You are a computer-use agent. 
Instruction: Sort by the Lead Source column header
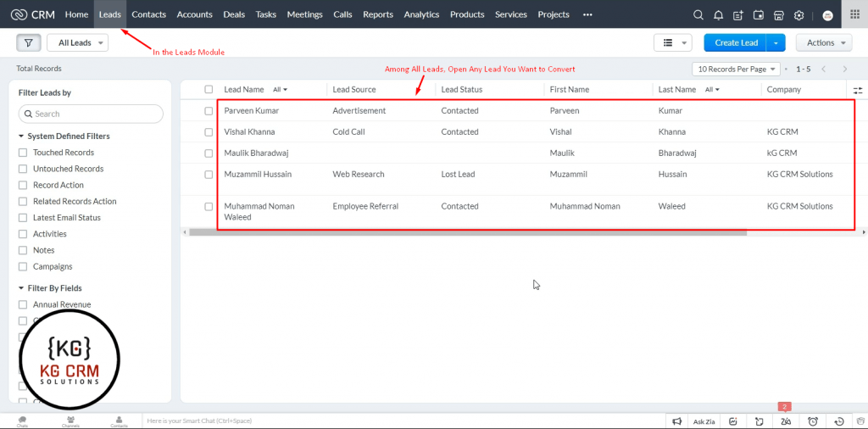[354, 89]
